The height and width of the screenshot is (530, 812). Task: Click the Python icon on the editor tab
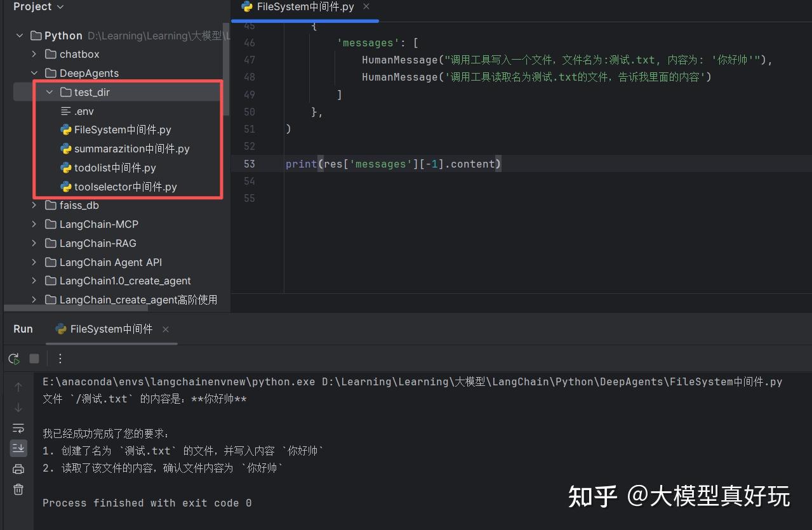click(x=247, y=7)
